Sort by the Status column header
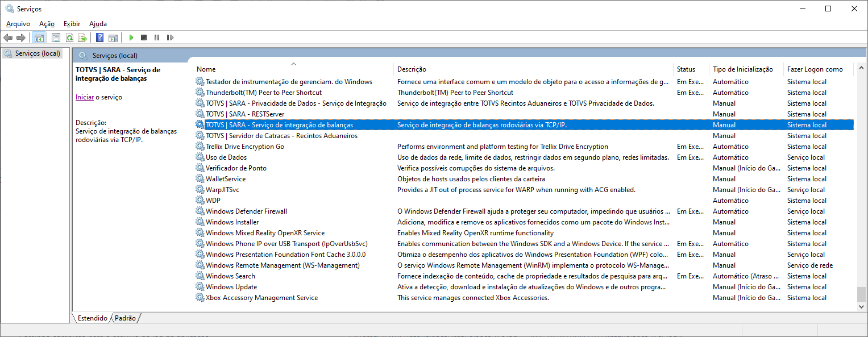Viewport: 868px width, 337px height. (691, 69)
